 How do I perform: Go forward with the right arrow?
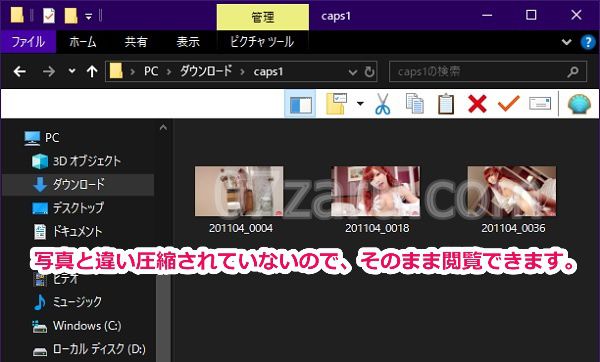[49, 71]
